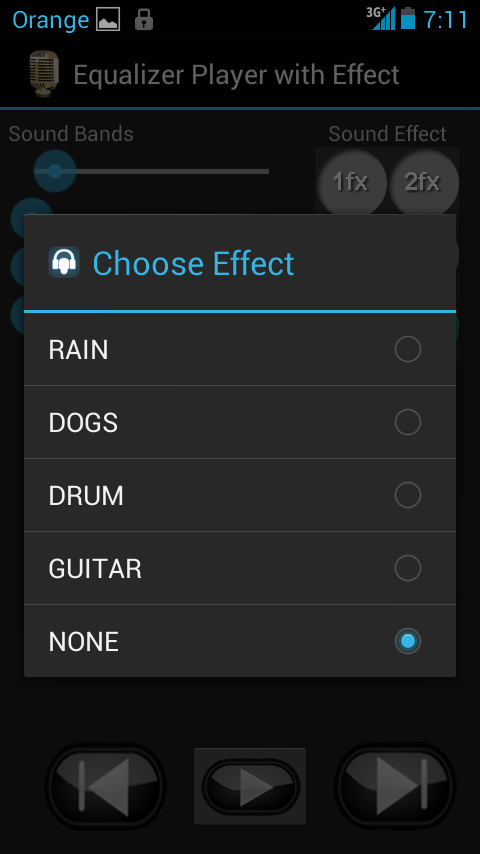This screenshot has width=480, height=854.
Task: Tap the 2fx sound effect button
Action: [x=423, y=182]
